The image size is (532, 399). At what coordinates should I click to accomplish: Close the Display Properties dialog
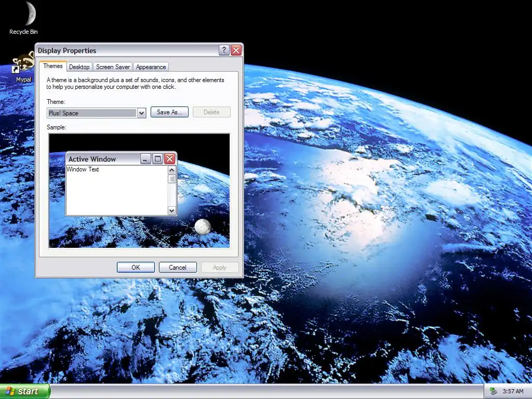tap(236, 50)
